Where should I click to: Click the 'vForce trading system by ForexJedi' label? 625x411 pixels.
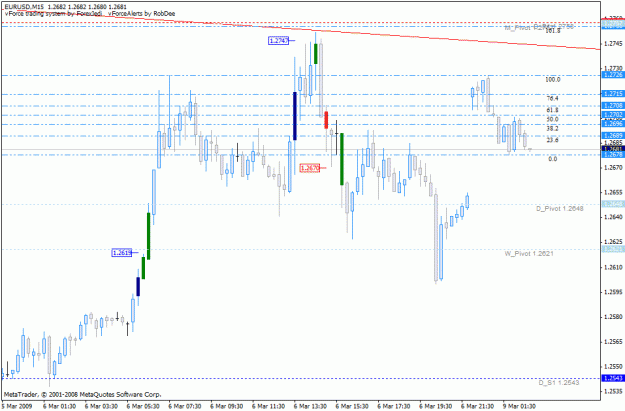[x=53, y=14]
